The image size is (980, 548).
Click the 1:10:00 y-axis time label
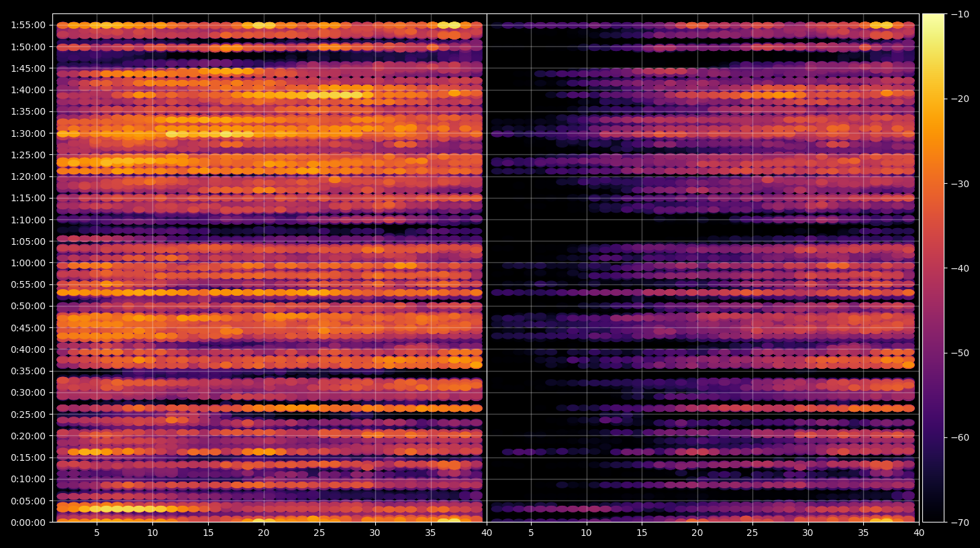point(28,220)
